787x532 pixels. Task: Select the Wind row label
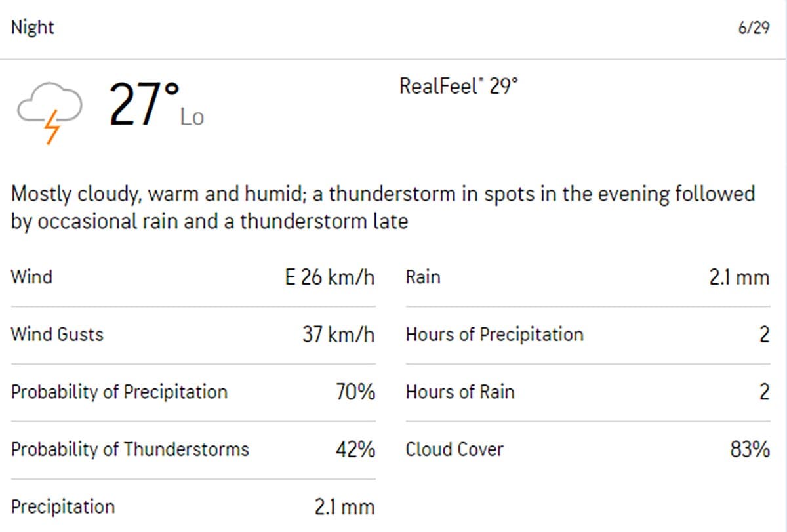point(31,276)
